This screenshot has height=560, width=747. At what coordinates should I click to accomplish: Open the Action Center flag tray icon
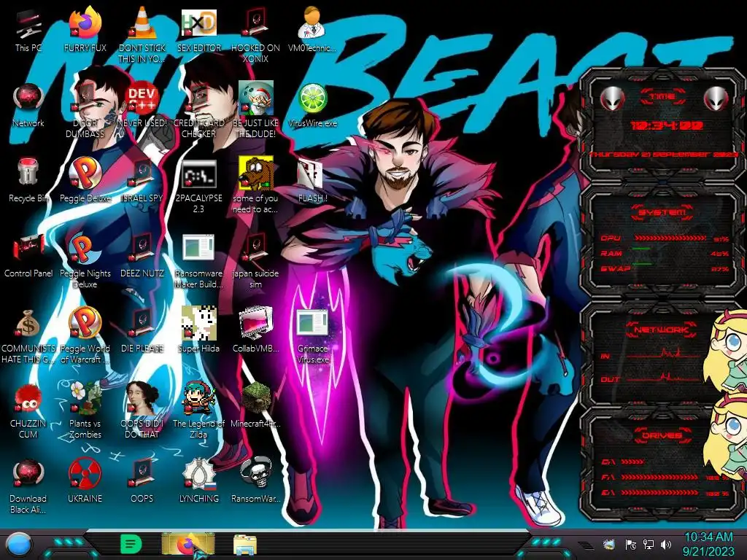coord(630,545)
